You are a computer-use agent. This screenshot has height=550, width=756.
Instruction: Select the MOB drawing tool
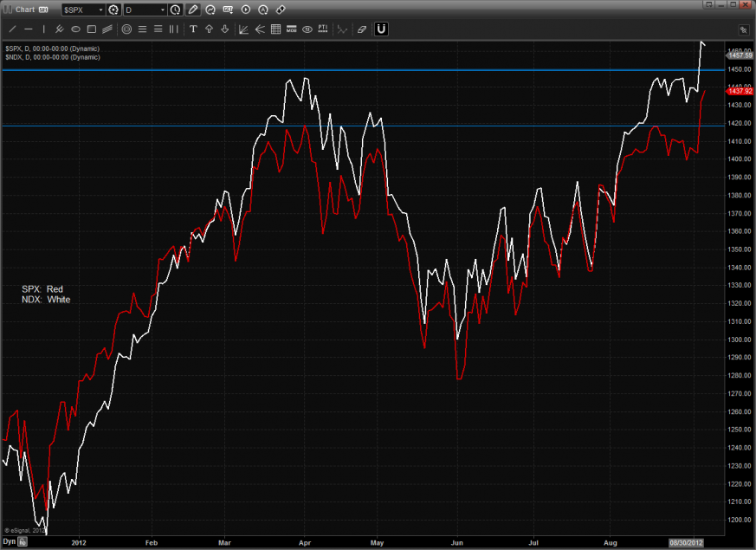pos(292,29)
